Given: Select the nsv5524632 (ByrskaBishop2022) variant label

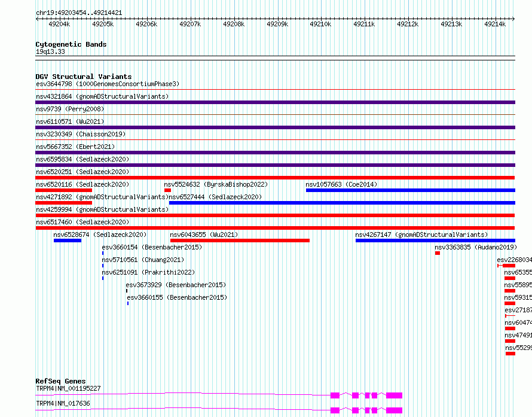Looking at the screenshot, I should 216,184.
